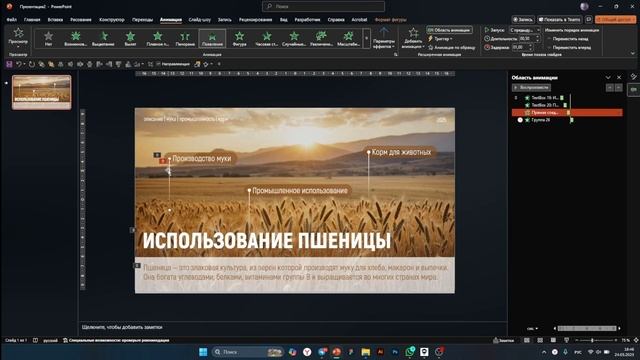The image size is (640, 360).
Task: Click the Просмотр preview animation button
Action: click(x=18, y=37)
